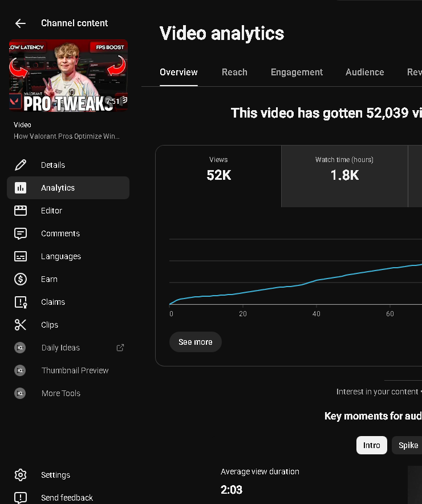Click the Clips scissors icon
This screenshot has width=422, height=504.
click(21, 325)
